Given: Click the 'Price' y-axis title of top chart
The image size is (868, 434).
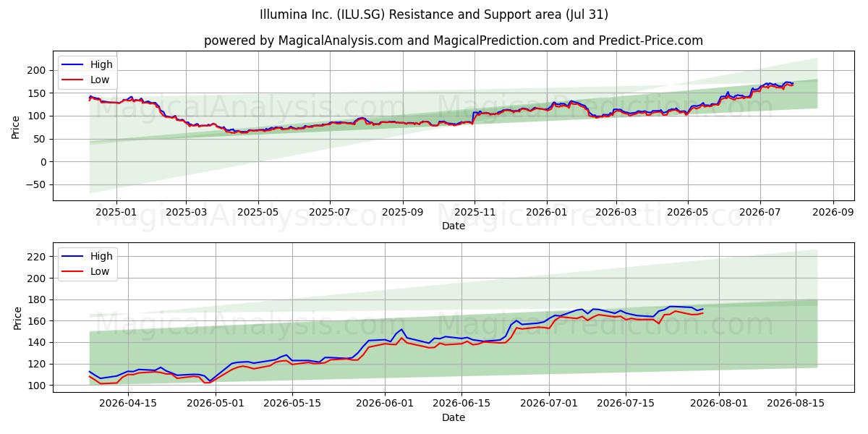Looking at the screenshot, I should point(16,126).
